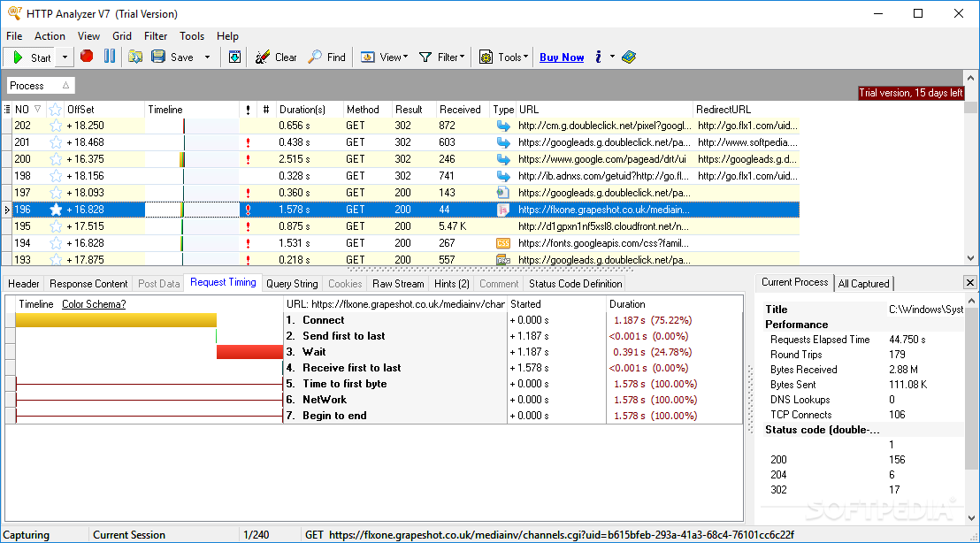Click the help book icon
This screenshot has width=980, height=543.
point(629,57)
